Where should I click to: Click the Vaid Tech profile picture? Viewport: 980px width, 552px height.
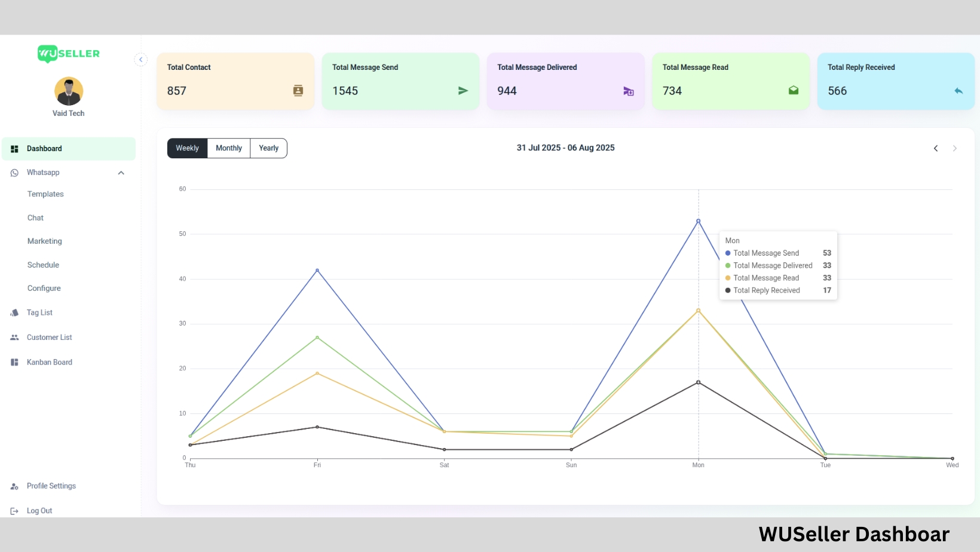tap(68, 90)
